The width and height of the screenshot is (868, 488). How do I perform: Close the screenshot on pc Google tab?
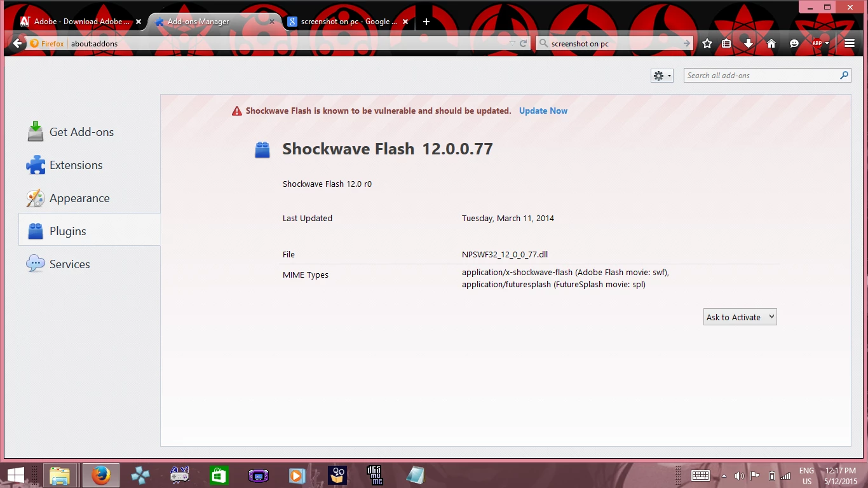click(406, 22)
